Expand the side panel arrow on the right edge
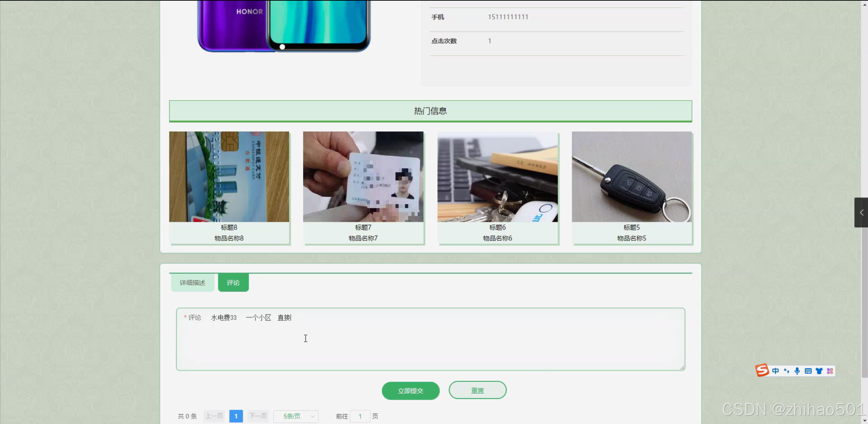868x424 pixels. [x=861, y=213]
